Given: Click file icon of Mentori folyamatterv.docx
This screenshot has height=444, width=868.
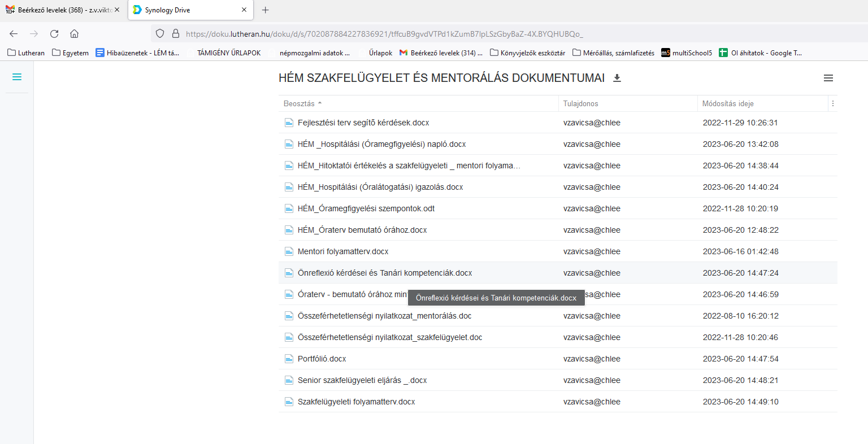Looking at the screenshot, I should [x=289, y=251].
